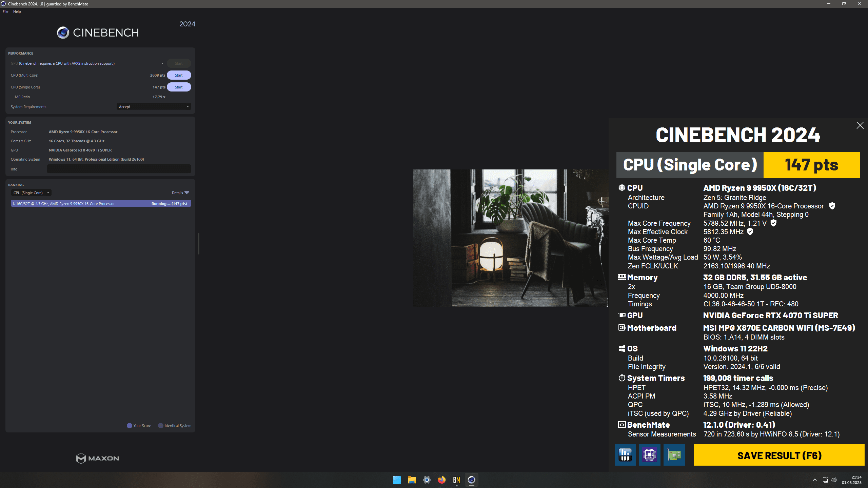Image resolution: width=868 pixels, height=488 pixels.
Task: Click the SAVE RESULT (F6) button
Action: coord(779,455)
